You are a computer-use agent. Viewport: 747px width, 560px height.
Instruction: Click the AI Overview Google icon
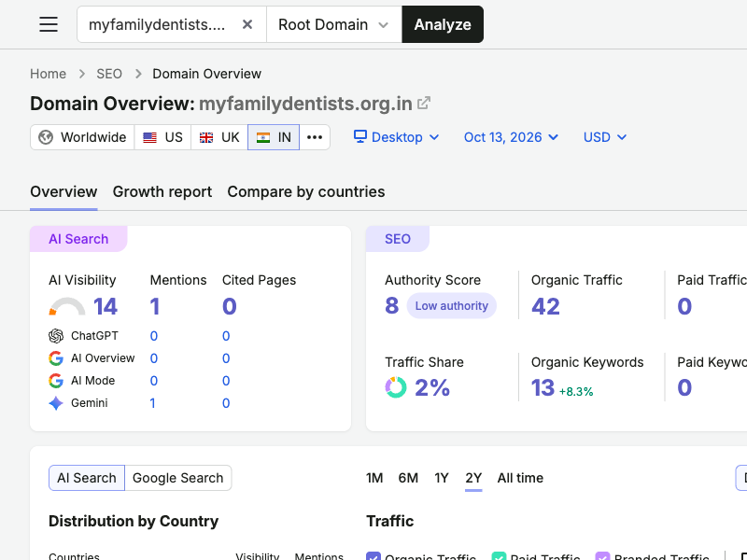pyautogui.click(x=56, y=358)
